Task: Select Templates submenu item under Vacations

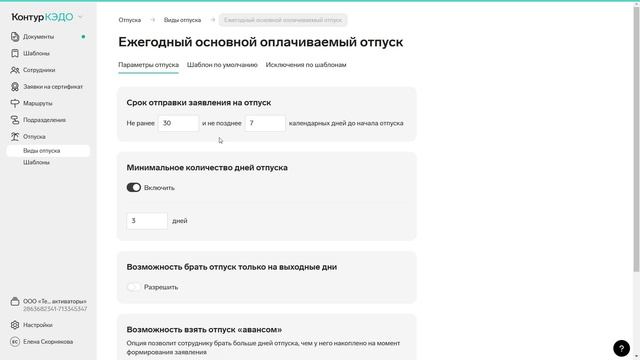Action: click(x=36, y=162)
